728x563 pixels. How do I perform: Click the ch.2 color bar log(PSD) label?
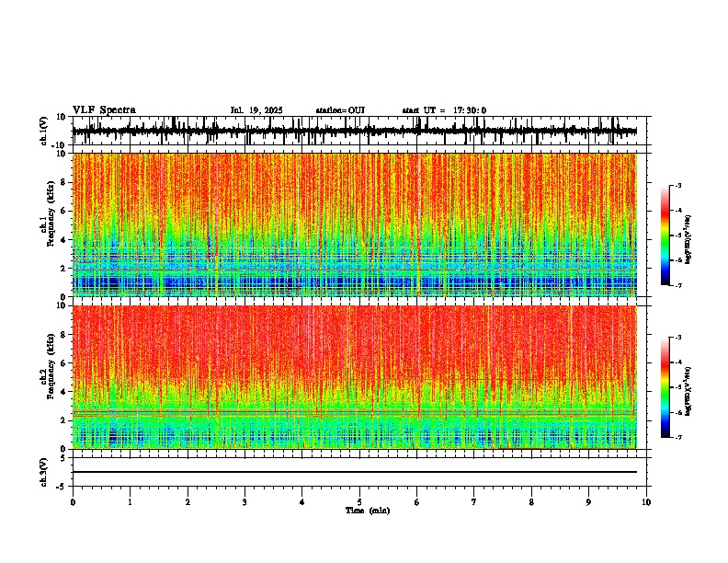[x=689, y=391]
